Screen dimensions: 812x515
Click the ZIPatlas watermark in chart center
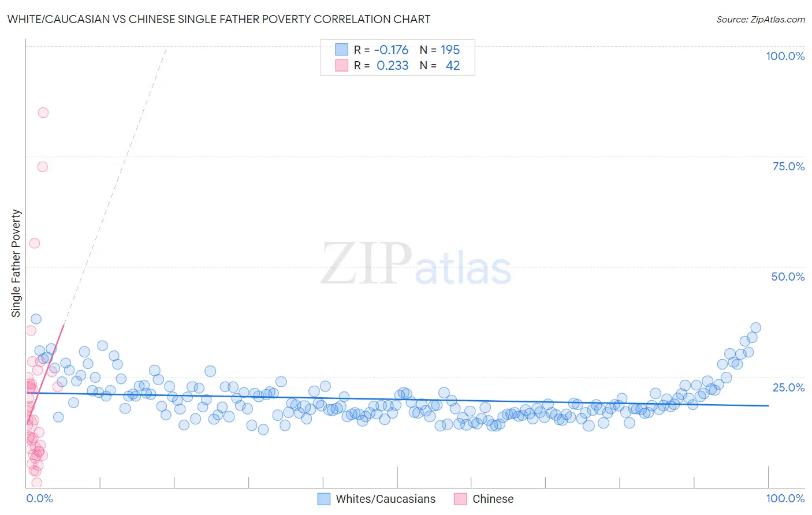(416, 264)
